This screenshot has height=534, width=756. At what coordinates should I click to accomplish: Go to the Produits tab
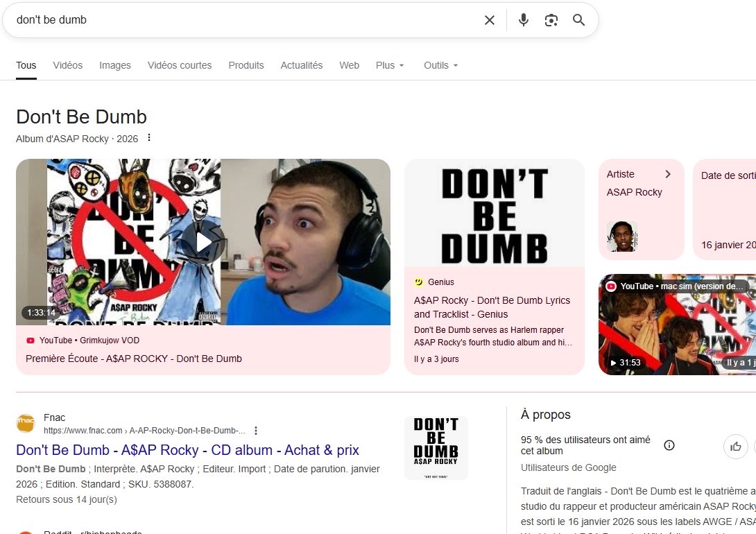(246, 66)
